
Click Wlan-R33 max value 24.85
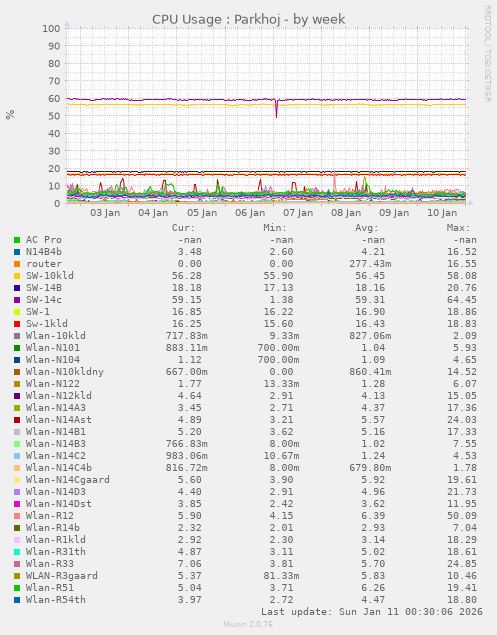click(x=462, y=564)
